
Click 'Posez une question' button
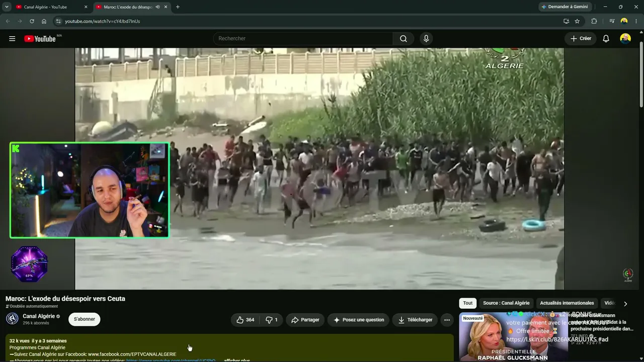358,320
